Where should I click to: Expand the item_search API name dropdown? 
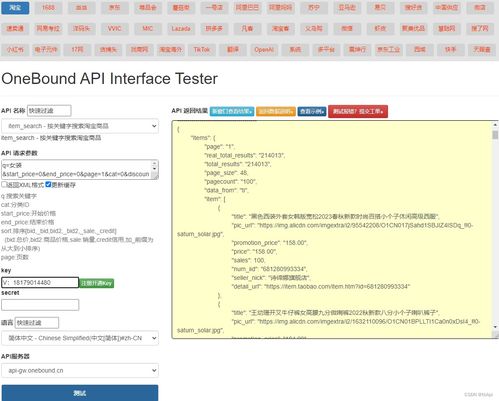(80, 126)
